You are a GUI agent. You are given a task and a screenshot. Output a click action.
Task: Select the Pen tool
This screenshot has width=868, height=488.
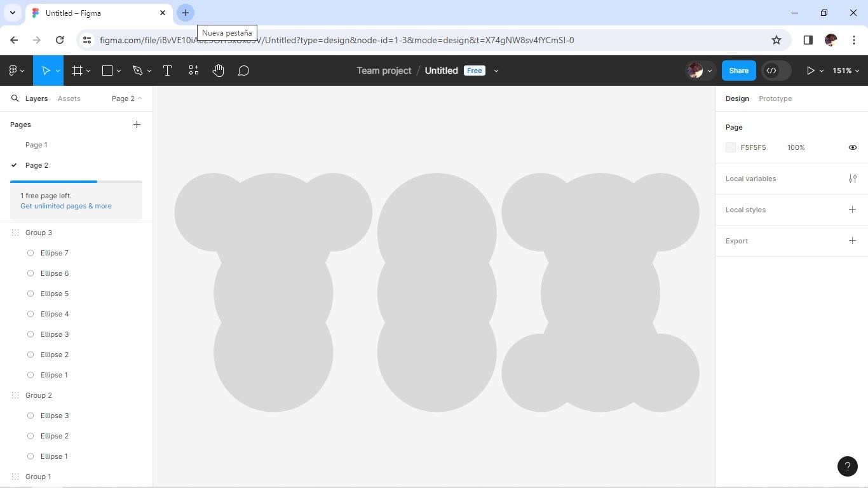[138, 71]
